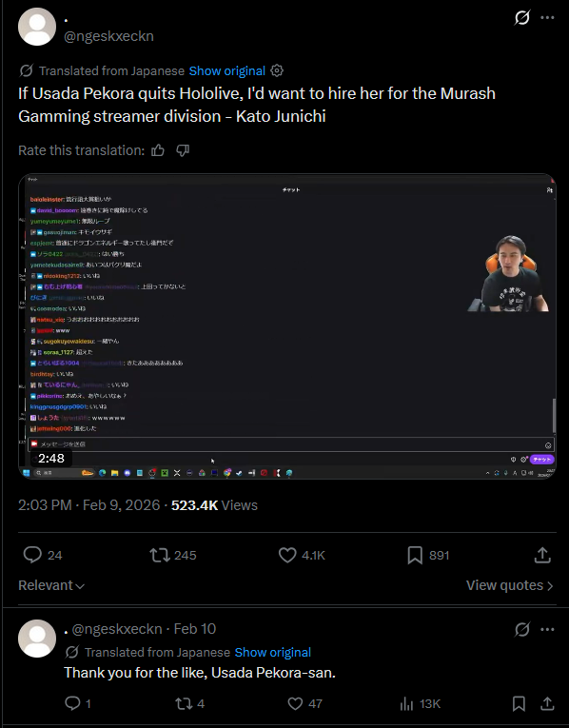Image resolution: width=569 pixels, height=728 pixels.
Task: Open the more options menu on main post
Action: pyautogui.click(x=548, y=18)
